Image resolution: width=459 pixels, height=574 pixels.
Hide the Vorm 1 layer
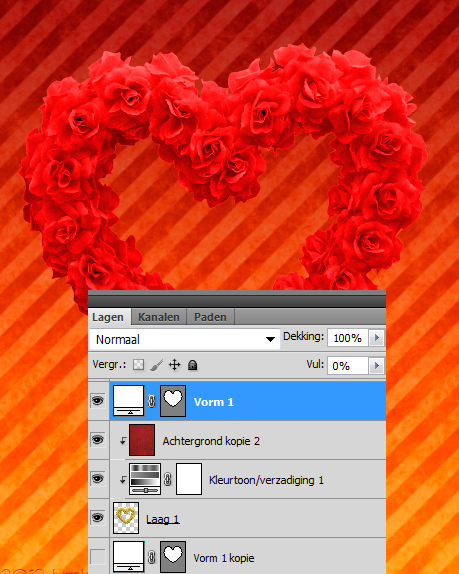[97, 400]
